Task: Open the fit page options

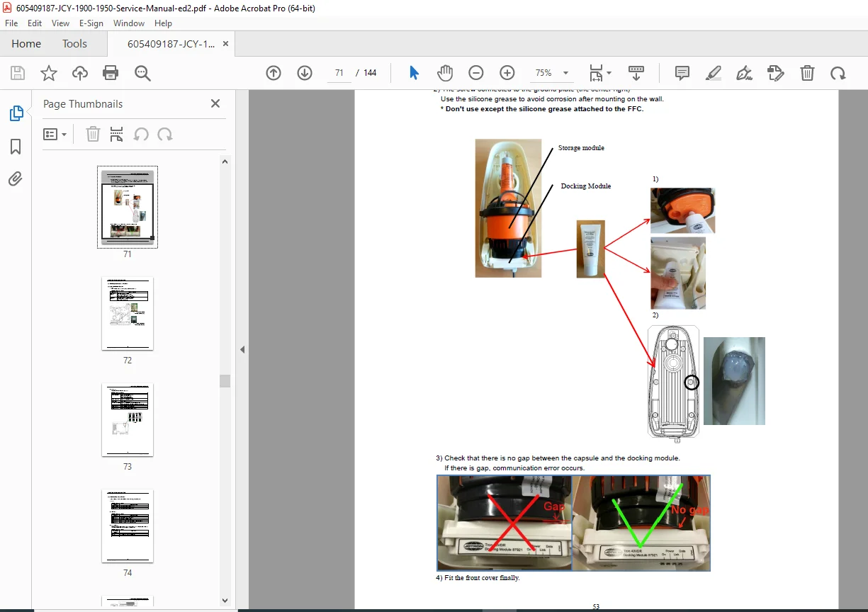Action: tap(600, 73)
